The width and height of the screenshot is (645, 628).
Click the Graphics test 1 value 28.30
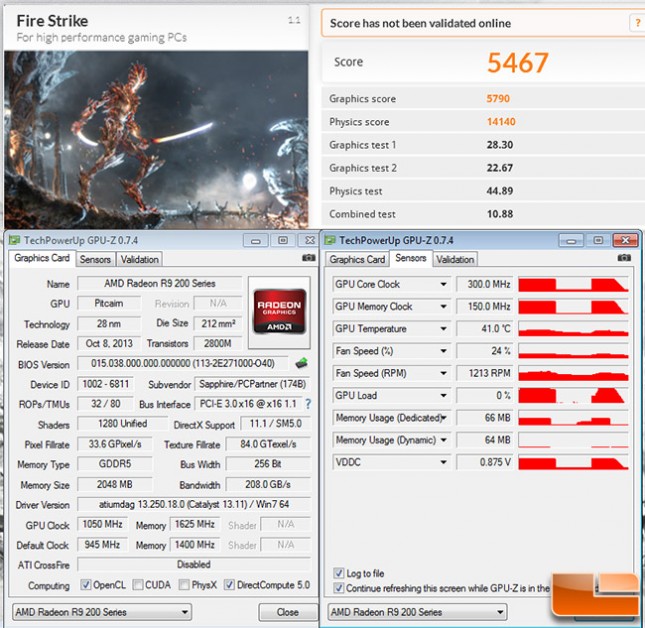(500, 145)
